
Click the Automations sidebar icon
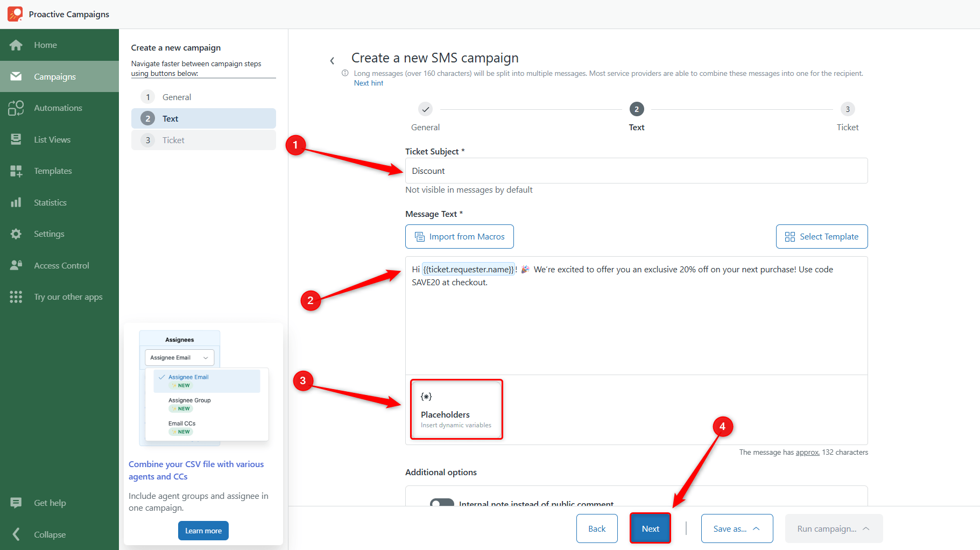[16, 108]
